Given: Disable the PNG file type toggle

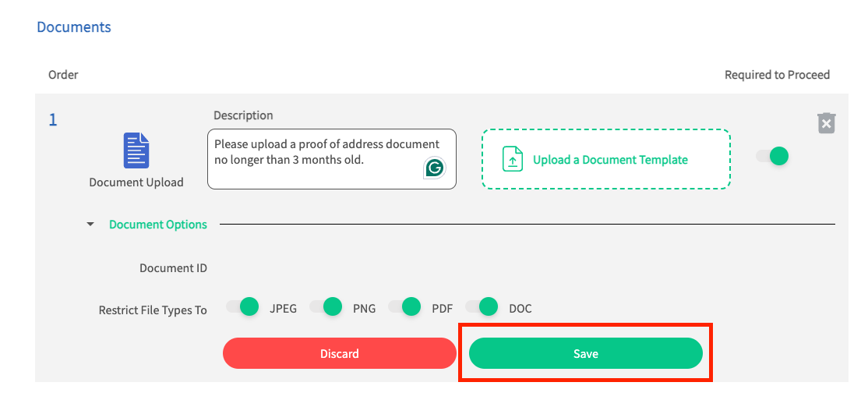Looking at the screenshot, I should coord(326,306).
